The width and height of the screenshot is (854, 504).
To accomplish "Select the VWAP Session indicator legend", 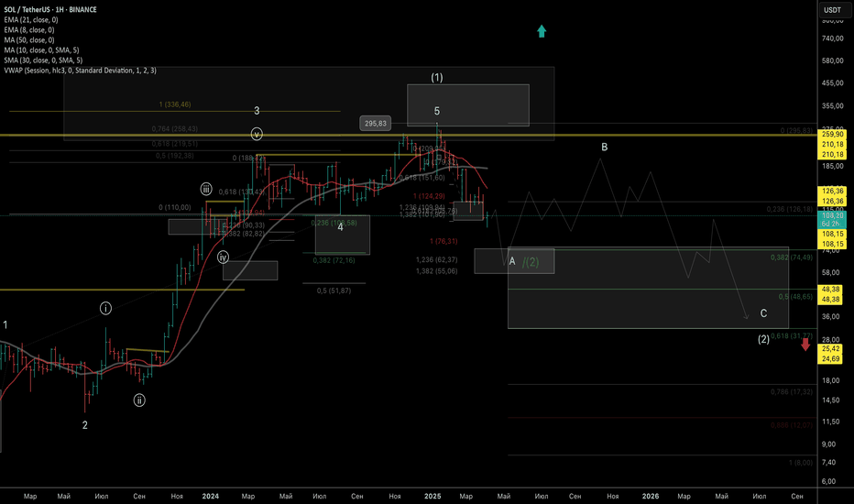I will (80, 71).
